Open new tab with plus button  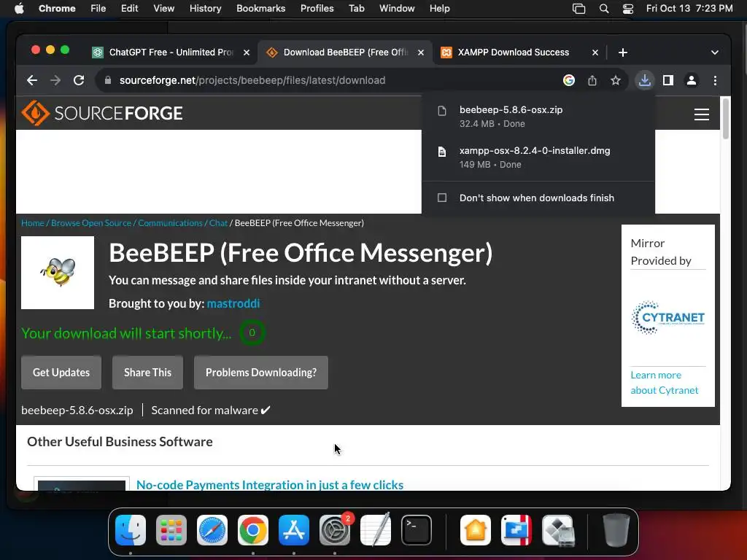(x=623, y=52)
